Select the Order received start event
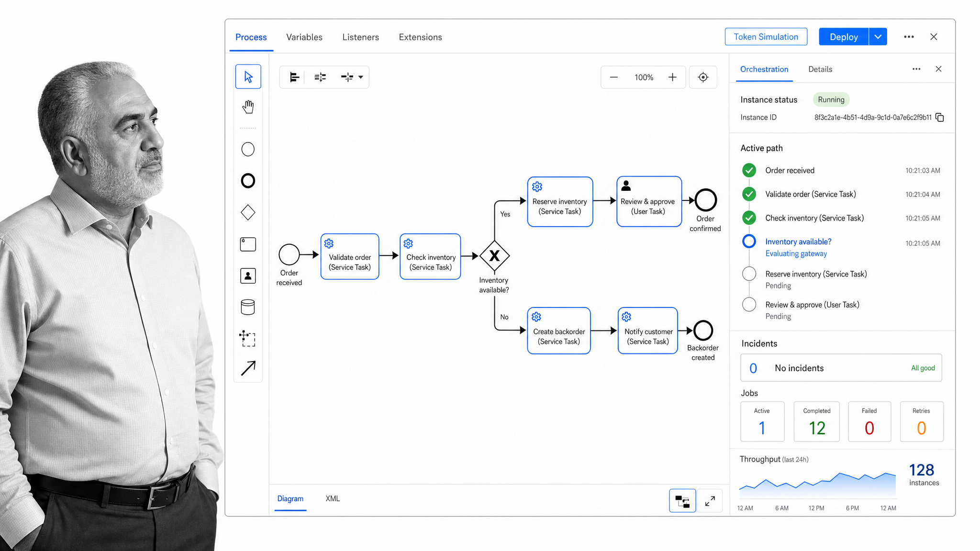The image size is (980, 551). pos(289,254)
